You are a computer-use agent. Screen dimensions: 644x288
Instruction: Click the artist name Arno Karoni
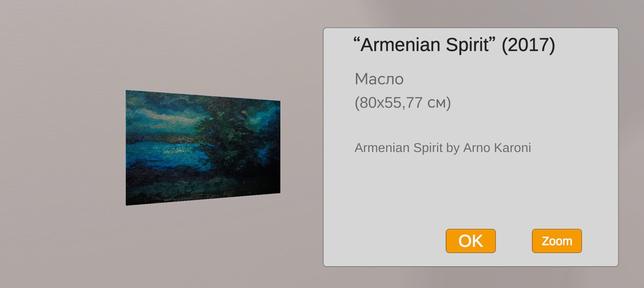pyautogui.click(x=497, y=148)
